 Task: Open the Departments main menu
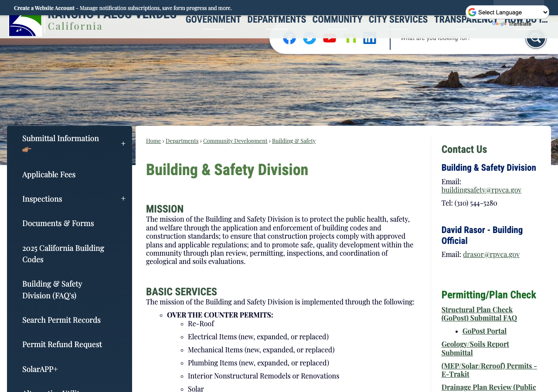(x=277, y=20)
